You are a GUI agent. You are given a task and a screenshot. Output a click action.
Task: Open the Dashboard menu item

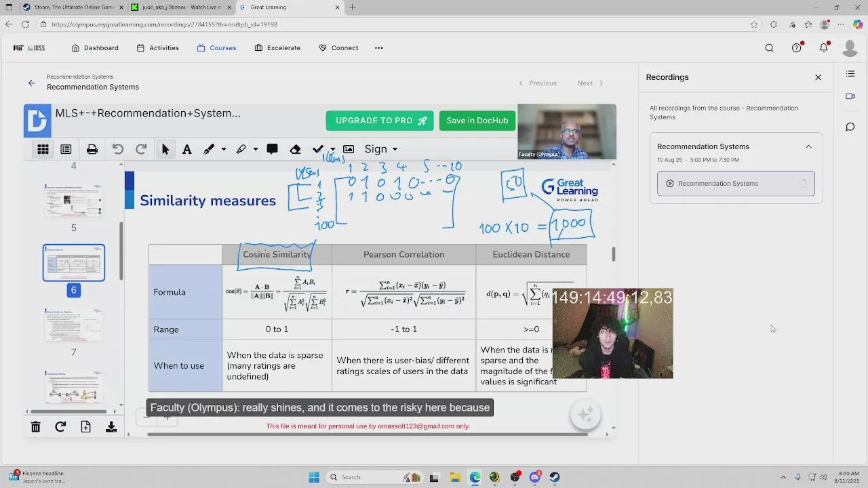(x=95, y=48)
